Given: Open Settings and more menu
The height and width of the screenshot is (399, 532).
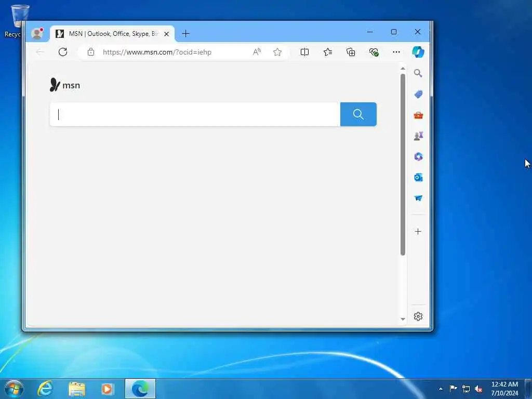Looking at the screenshot, I should point(396,52).
